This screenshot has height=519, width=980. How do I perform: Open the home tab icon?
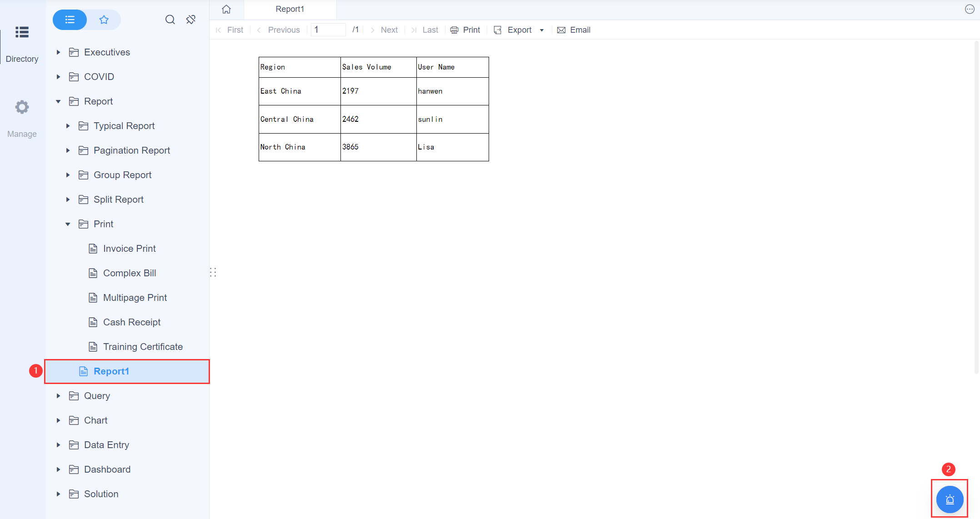[226, 9]
